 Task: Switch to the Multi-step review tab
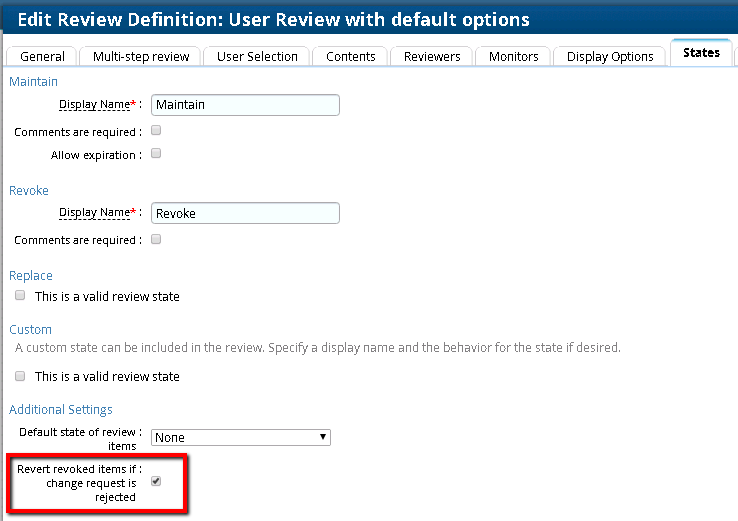(140, 57)
